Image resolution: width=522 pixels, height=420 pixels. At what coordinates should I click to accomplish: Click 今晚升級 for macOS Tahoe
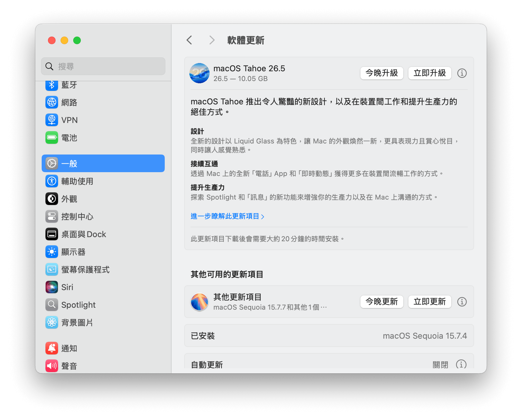(382, 73)
